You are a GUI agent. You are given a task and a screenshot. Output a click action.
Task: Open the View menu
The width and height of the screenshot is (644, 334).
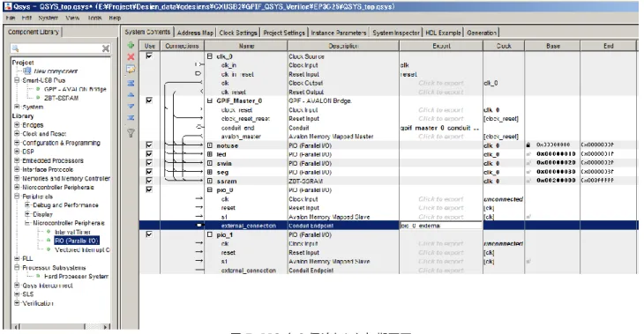coord(72,18)
